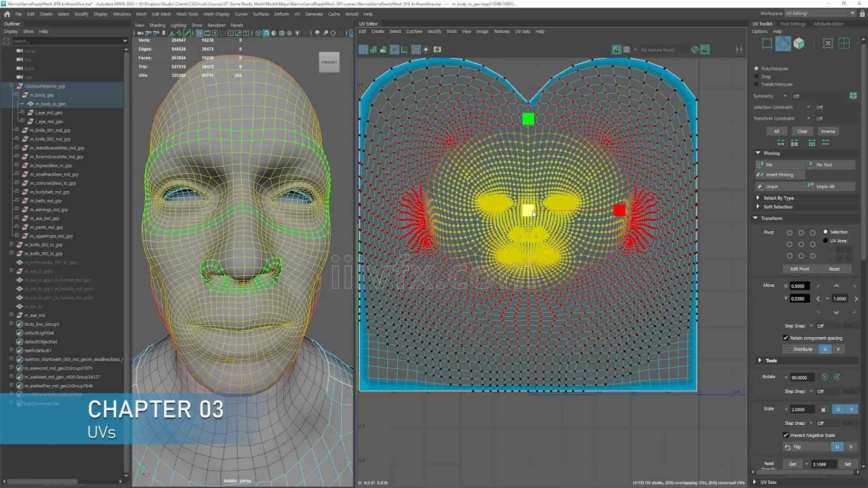Collapse the Pinning section

[x=758, y=153]
